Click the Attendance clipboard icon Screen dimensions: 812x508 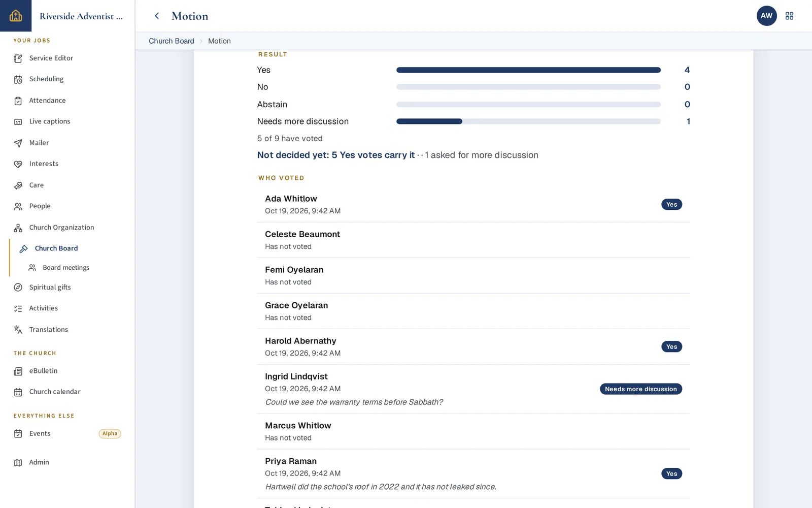[x=18, y=101]
